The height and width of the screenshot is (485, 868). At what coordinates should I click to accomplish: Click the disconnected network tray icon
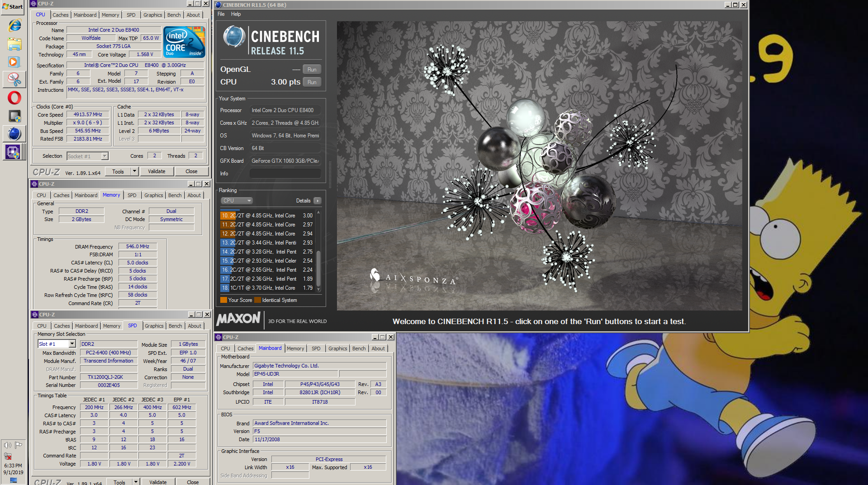[7, 456]
